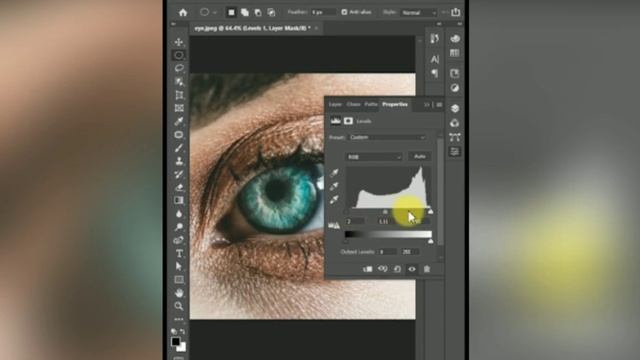
Task: Open the Style dropdown set to Normal
Action: 418,13
